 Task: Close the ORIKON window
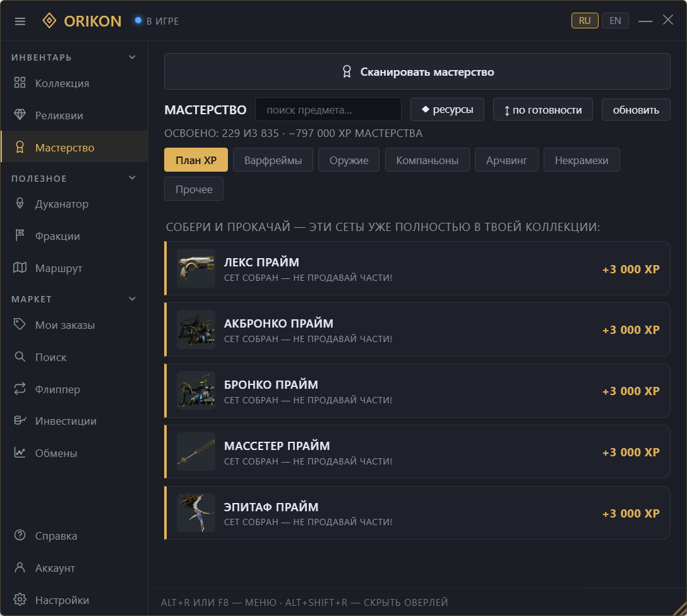click(667, 20)
